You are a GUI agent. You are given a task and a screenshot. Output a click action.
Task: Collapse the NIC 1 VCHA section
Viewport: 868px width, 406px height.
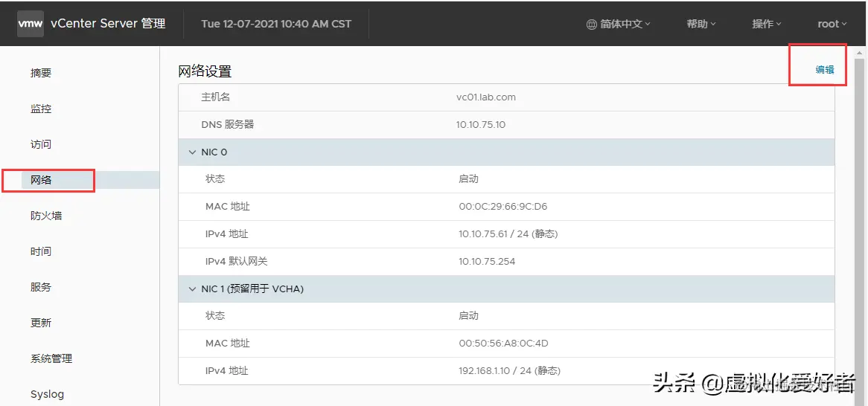coord(193,289)
